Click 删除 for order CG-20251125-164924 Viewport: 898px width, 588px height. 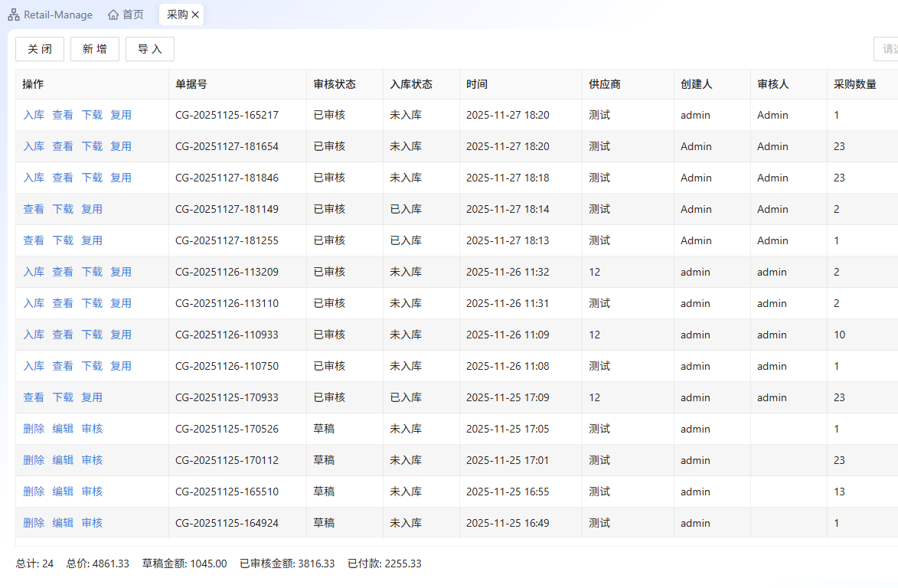point(34,523)
